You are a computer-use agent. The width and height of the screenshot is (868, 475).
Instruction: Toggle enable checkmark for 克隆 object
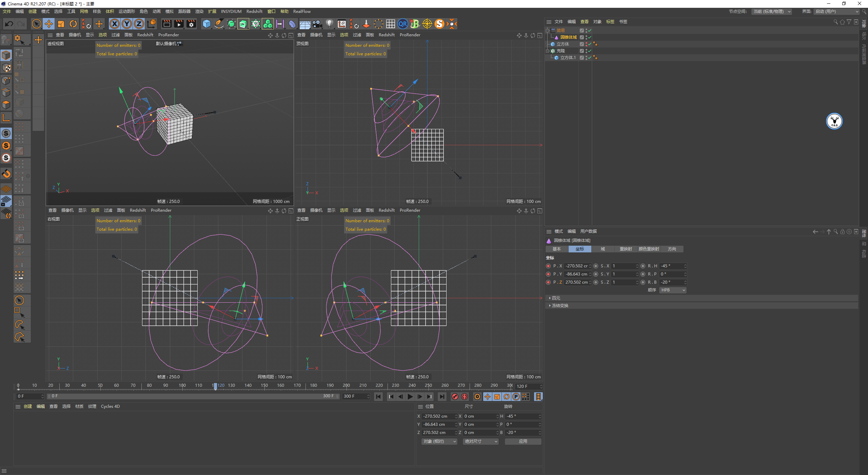point(590,51)
